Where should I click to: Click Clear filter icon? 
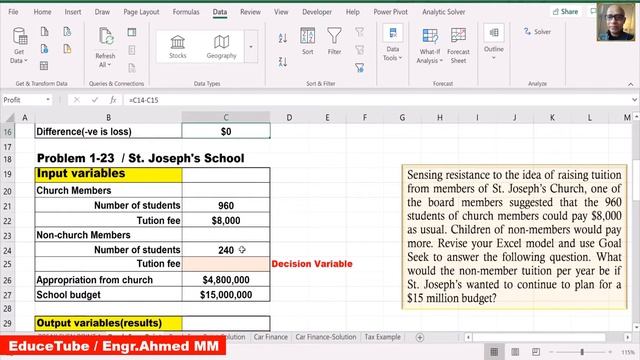pyautogui.click(x=360, y=32)
